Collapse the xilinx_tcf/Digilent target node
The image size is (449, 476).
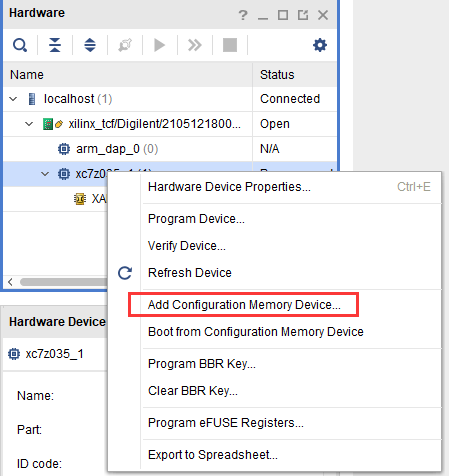click(x=29, y=124)
